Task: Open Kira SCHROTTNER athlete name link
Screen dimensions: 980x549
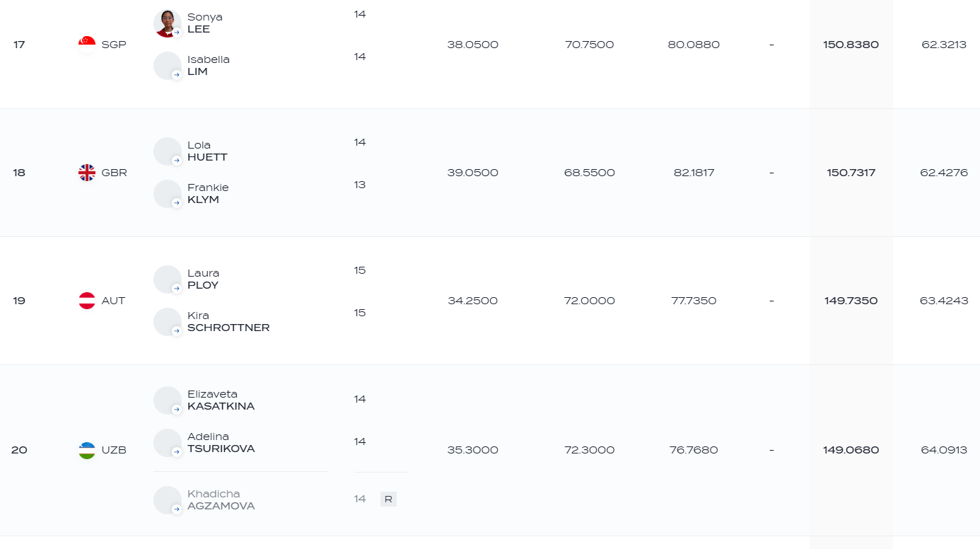Action: pos(228,322)
